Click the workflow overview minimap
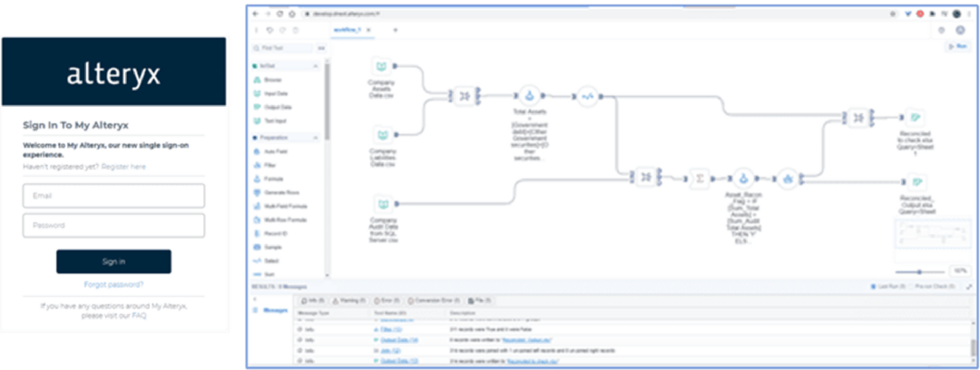 [x=933, y=235]
